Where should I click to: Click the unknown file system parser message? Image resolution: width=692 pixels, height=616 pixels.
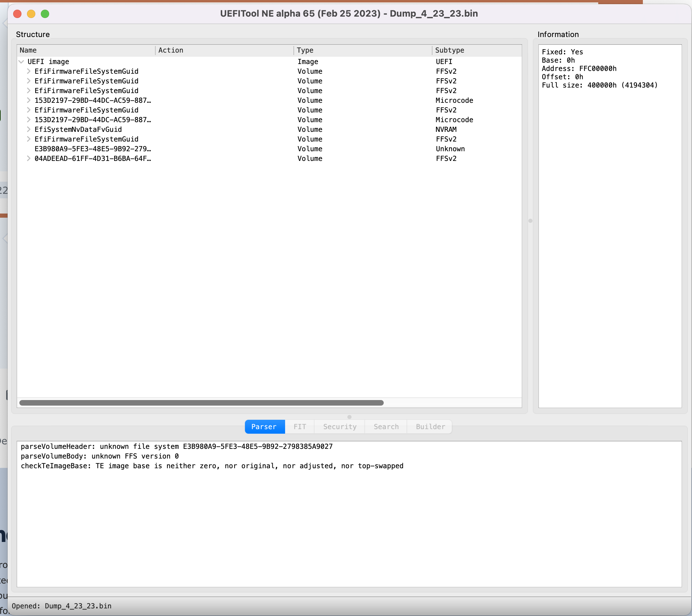[176, 446]
